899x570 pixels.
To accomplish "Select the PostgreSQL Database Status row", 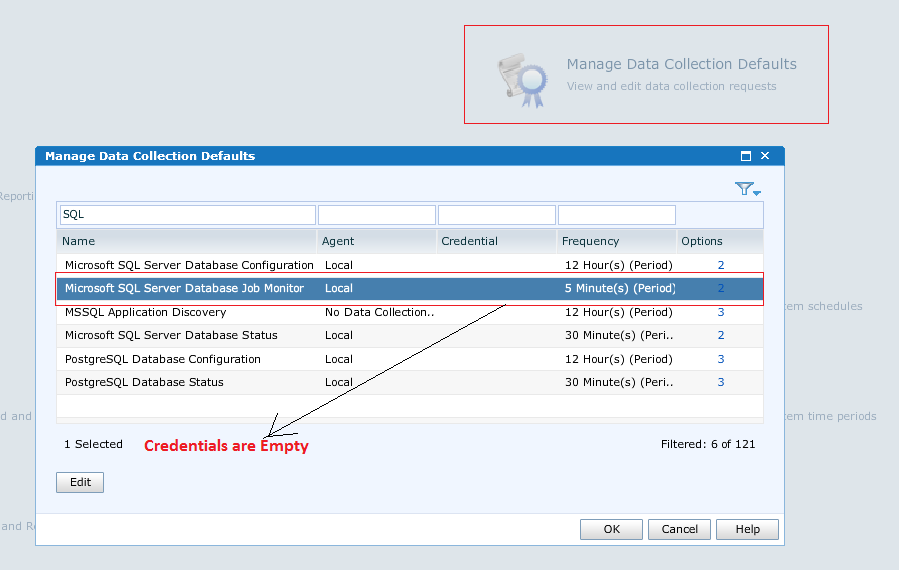I will [410, 382].
